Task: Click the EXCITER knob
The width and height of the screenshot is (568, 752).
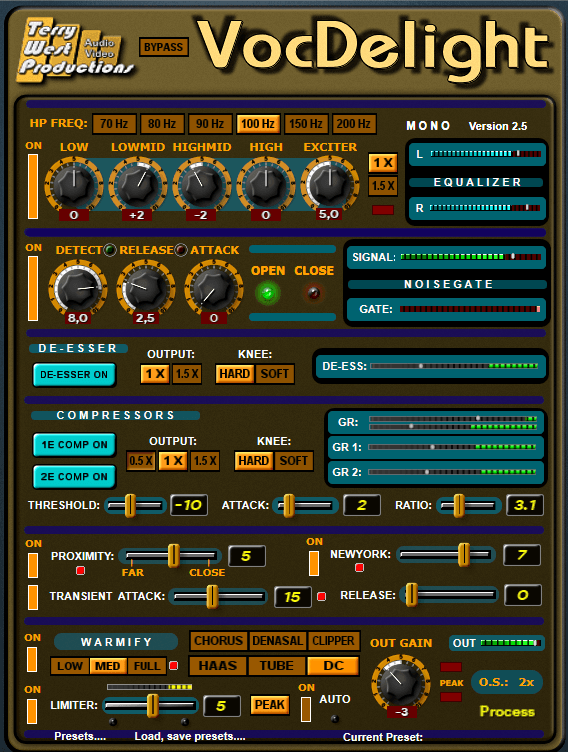Action: (330, 184)
